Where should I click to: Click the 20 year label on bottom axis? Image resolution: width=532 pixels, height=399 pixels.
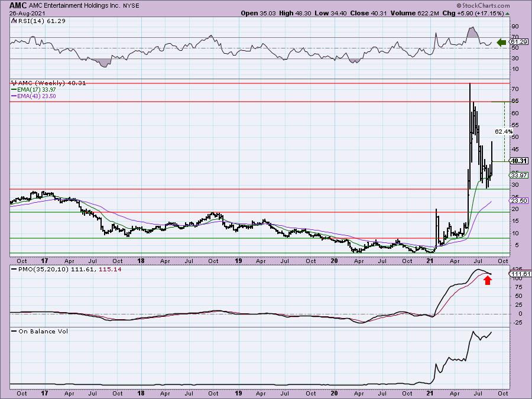coord(335,393)
